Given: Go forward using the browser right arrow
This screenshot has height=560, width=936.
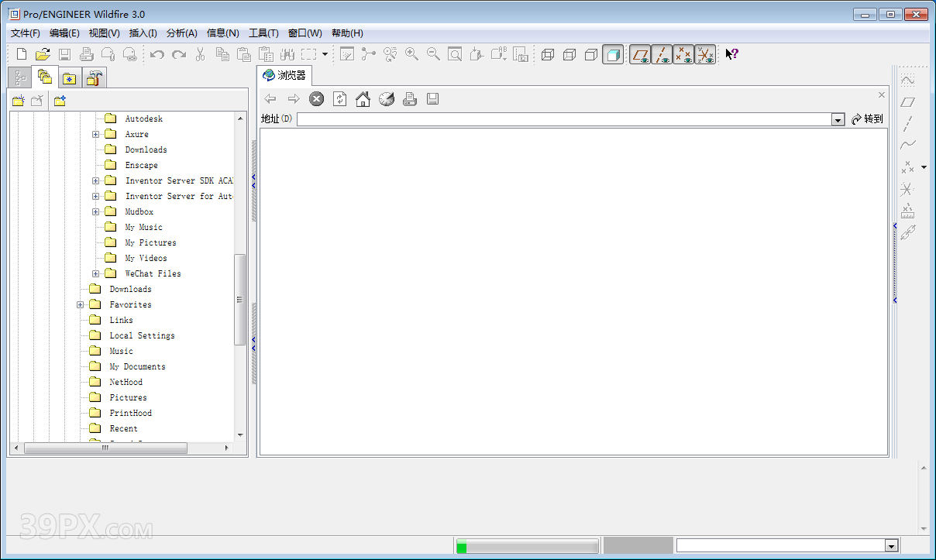Looking at the screenshot, I should click(x=294, y=98).
